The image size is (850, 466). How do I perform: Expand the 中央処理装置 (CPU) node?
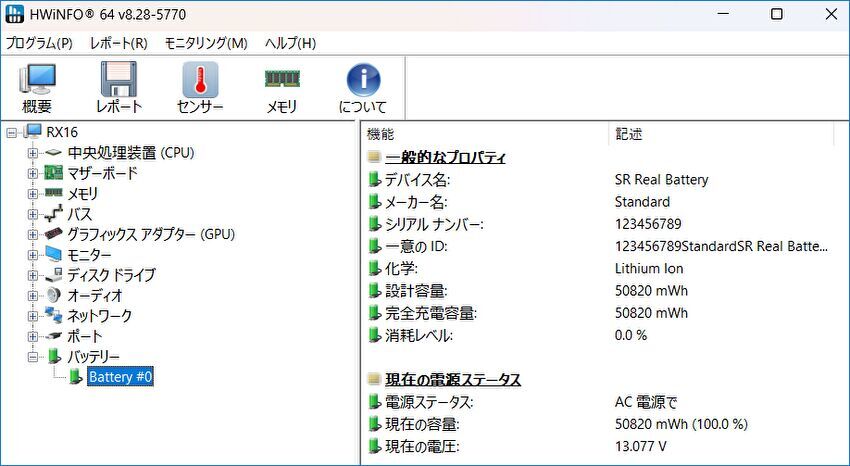coord(33,153)
